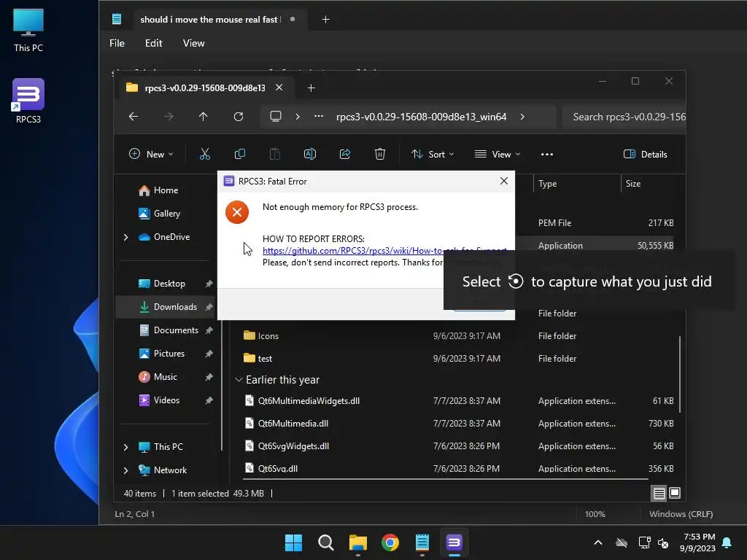Click the Rename icon in Explorer toolbar
The width and height of the screenshot is (747, 560).
[x=309, y=154]
